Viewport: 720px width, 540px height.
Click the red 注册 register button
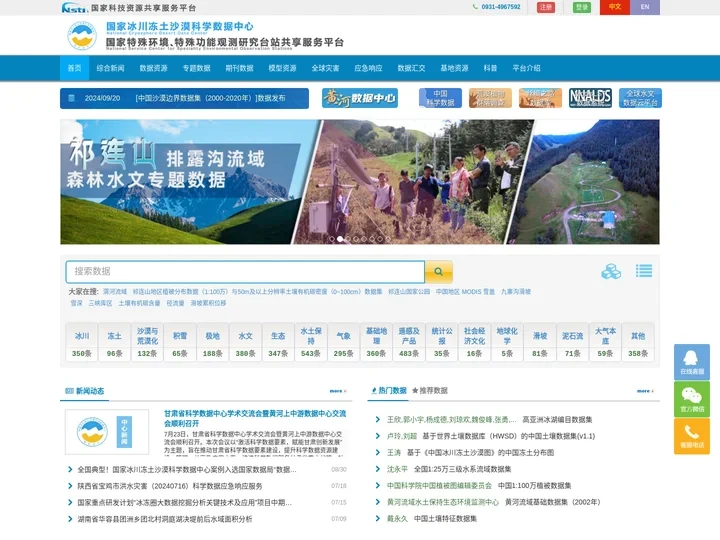546,7
